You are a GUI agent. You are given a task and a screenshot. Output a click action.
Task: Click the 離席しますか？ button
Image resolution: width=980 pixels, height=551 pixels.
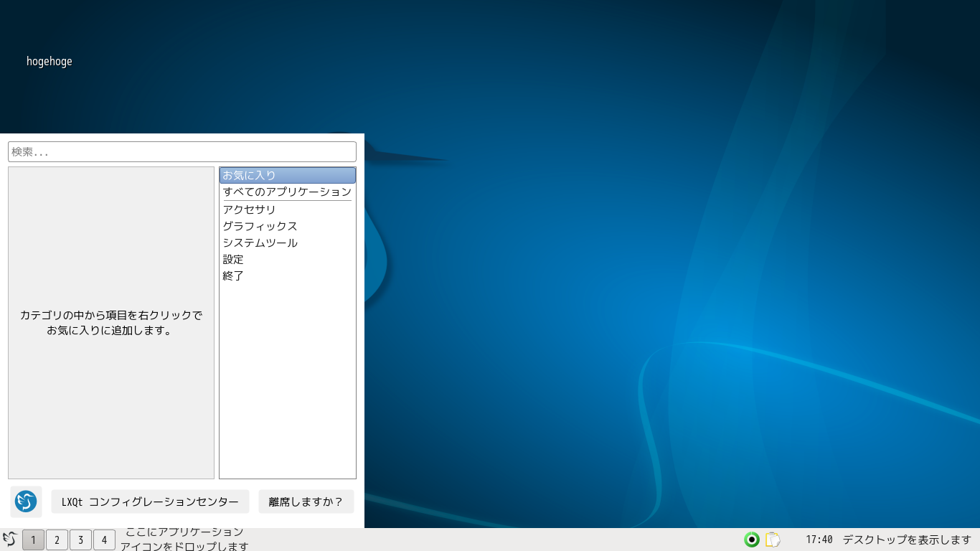click(306, 501)
